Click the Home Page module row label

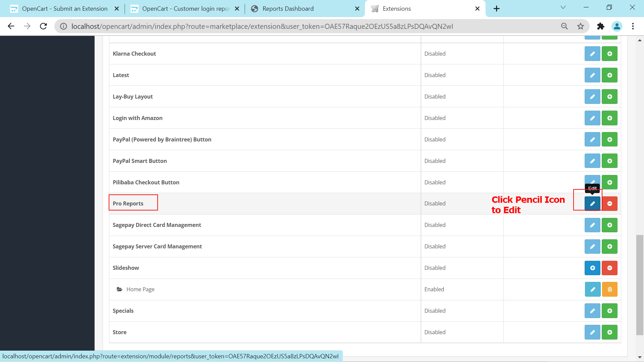(x=140, y=289)
